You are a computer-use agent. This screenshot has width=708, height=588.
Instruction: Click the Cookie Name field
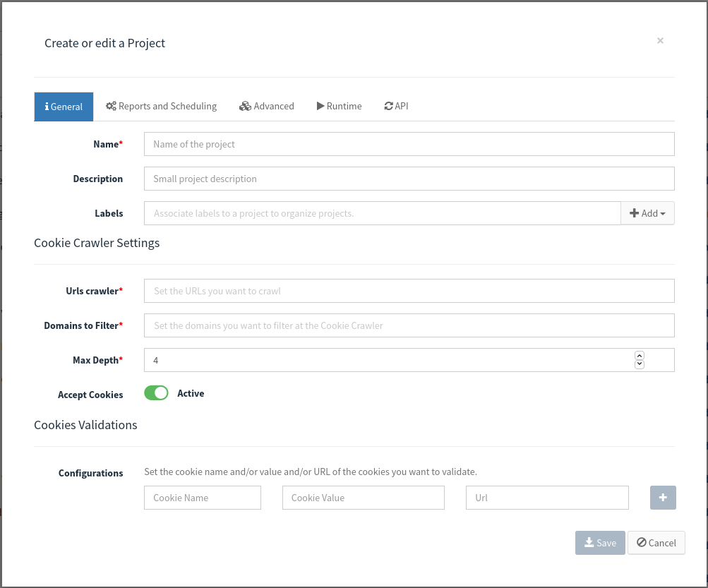coord(203,498)
